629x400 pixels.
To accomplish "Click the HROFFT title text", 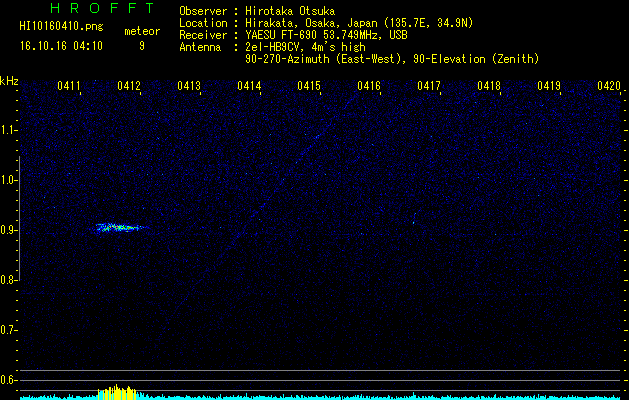I will click(102, 8).
